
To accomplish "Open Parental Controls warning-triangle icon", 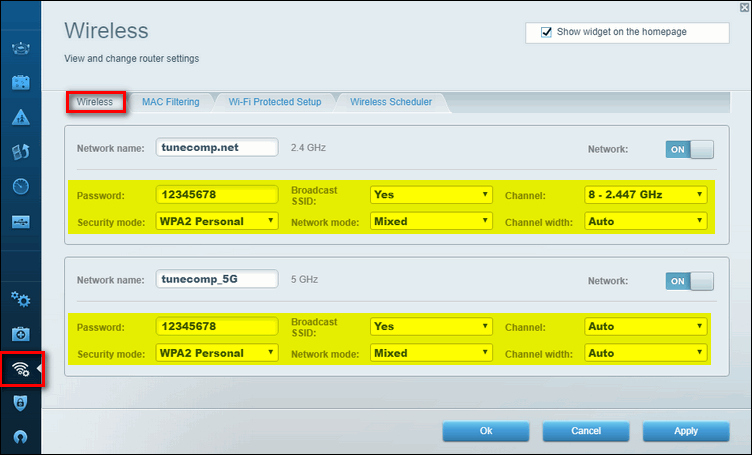I will [20, 117].
